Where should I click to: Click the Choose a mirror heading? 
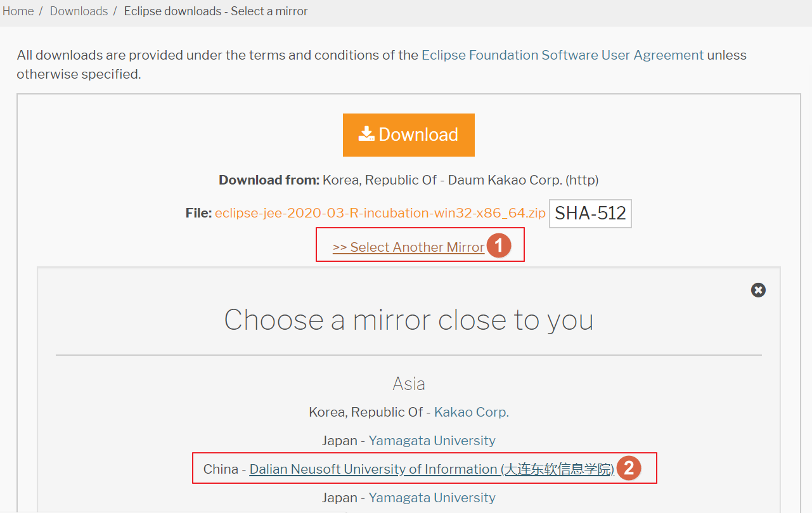click(408, 320)
